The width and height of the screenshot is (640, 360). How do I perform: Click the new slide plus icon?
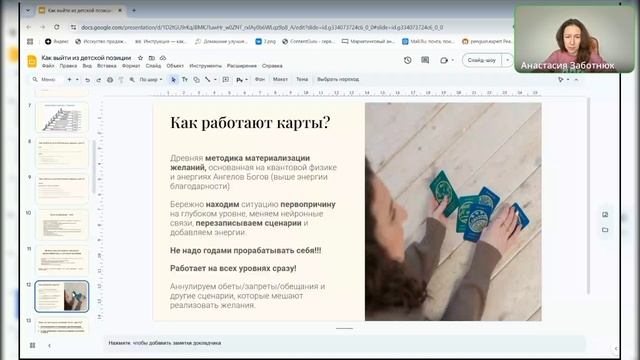coord(69,80)
